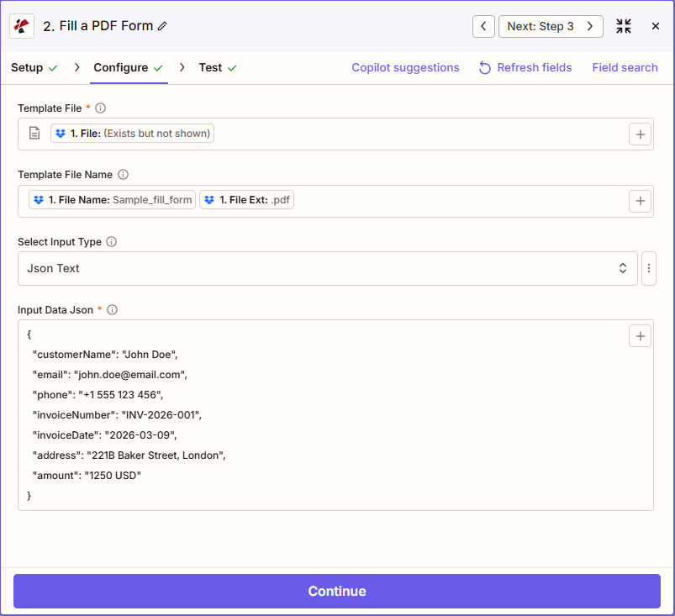
Task: Click info icon beside Select Input Type
Action: pyautogui.click(x=111, y=242)
